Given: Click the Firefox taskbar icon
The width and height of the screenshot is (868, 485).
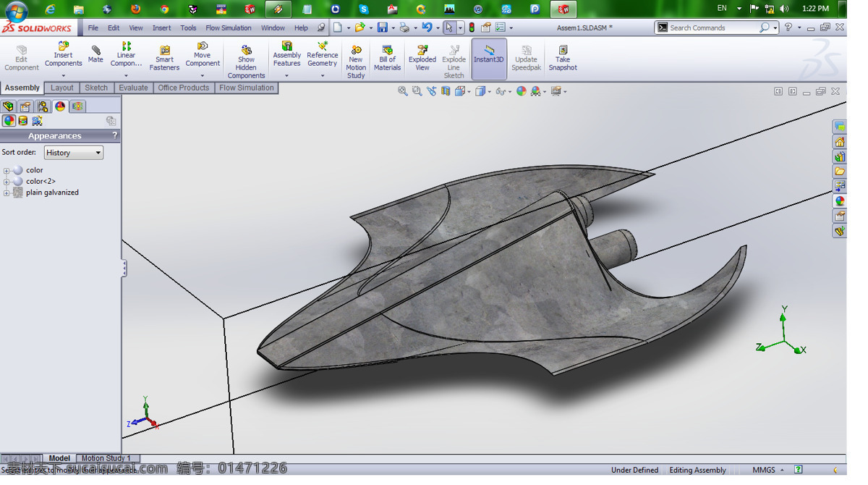Looking at the screenshot, I should pyautogui.click(x=135, y=9).
